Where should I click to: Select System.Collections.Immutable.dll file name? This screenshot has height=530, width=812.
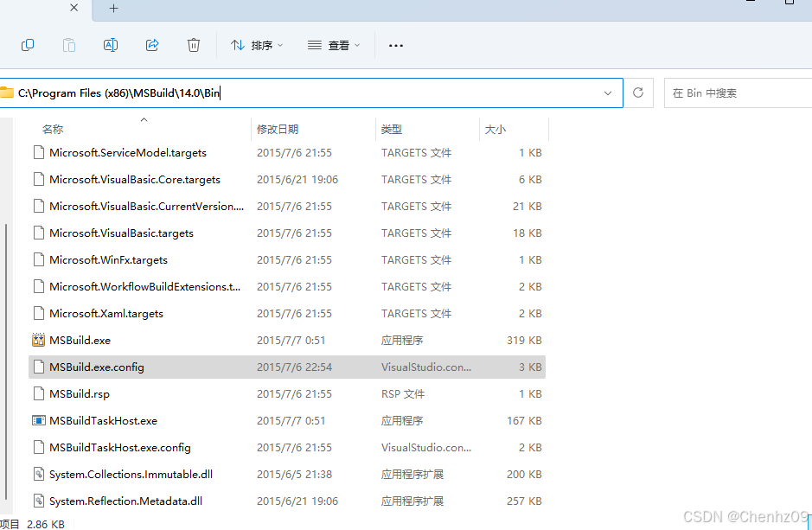pyautogui.click(x=131, y=475)
